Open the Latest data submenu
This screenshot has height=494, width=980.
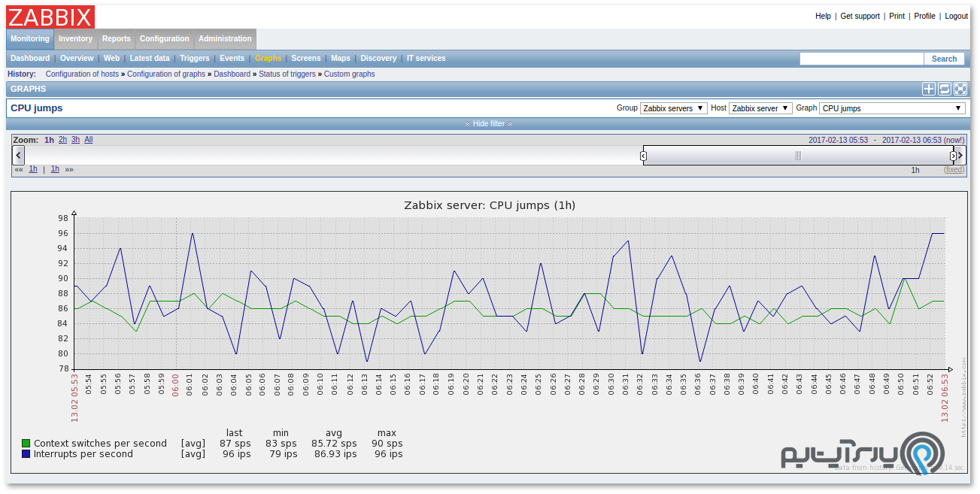150,59
